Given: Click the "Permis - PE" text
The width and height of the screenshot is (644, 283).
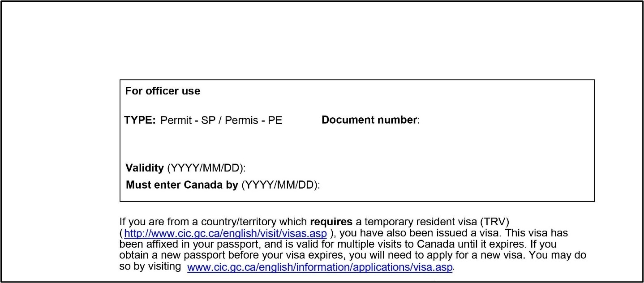Looking at the screenshot, I should [x=253, y=120].
